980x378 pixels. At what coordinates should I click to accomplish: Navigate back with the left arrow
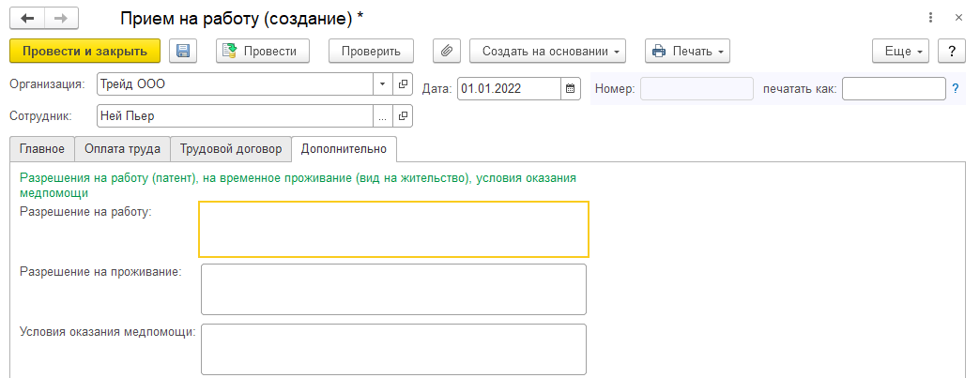(28, 19)
